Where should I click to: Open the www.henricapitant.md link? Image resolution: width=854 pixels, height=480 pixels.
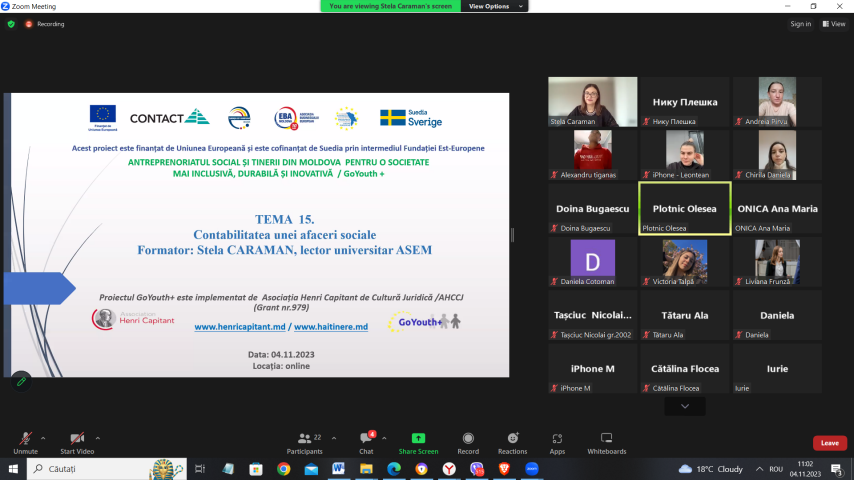pos(240,327)
